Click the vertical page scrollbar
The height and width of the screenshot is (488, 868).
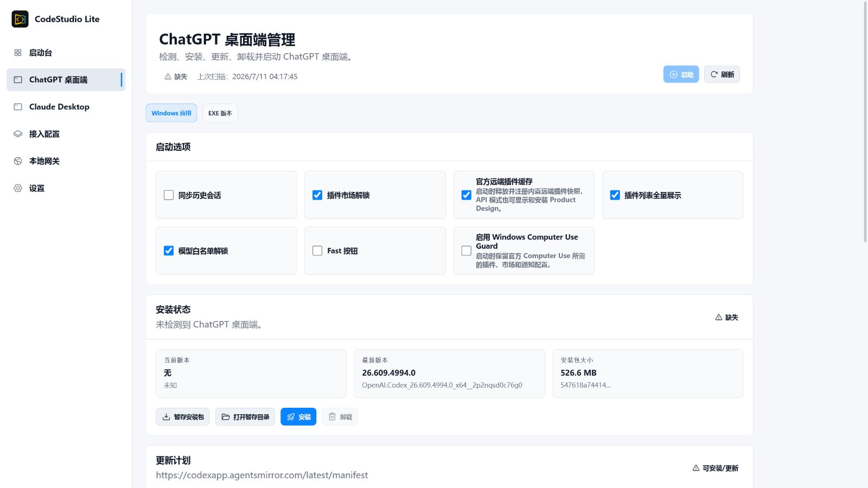coord(865,122)
